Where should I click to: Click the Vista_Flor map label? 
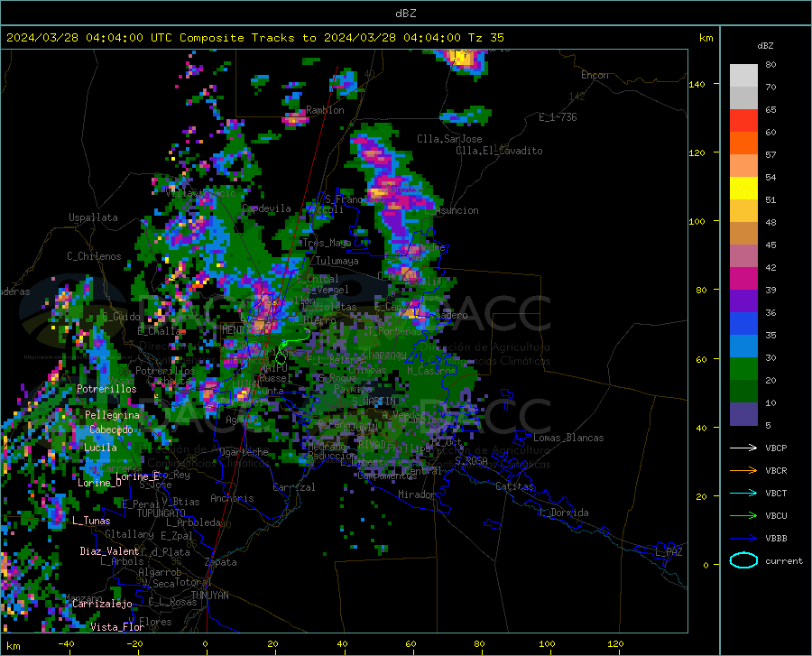(x=117, y=627)
